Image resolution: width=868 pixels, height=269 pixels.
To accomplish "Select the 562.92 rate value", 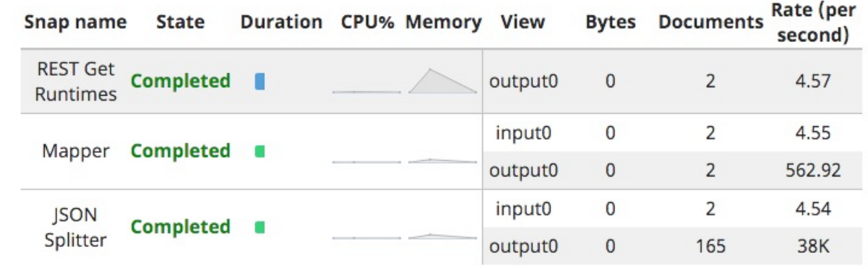I will click(813, 170).
